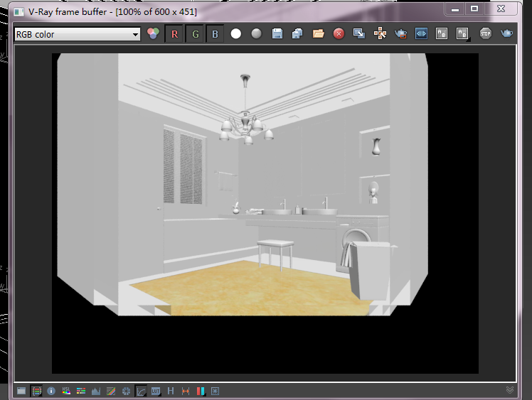This screenshot has height=400, width=532.
Task: Clear the image with red X
Action: click(339, 33)
